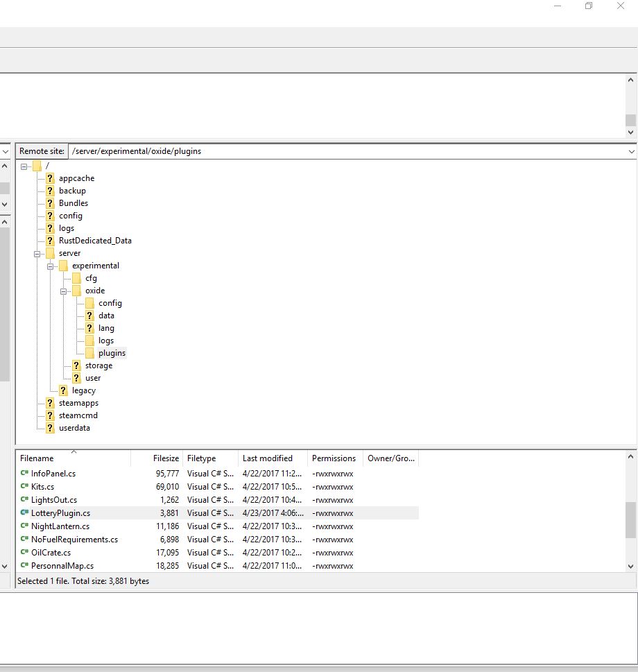
Task: Click the steamcmd folder icon
Action: point(50,415)
